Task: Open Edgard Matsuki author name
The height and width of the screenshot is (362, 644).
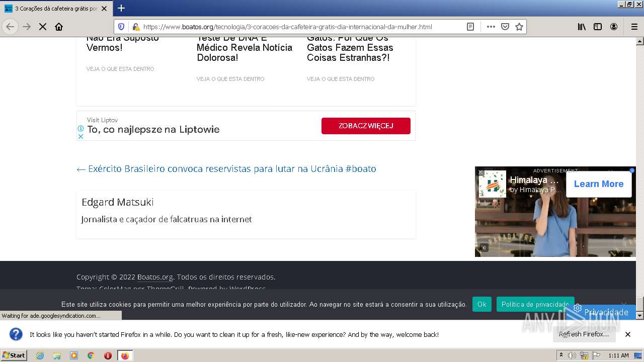Action: (118, 202)
